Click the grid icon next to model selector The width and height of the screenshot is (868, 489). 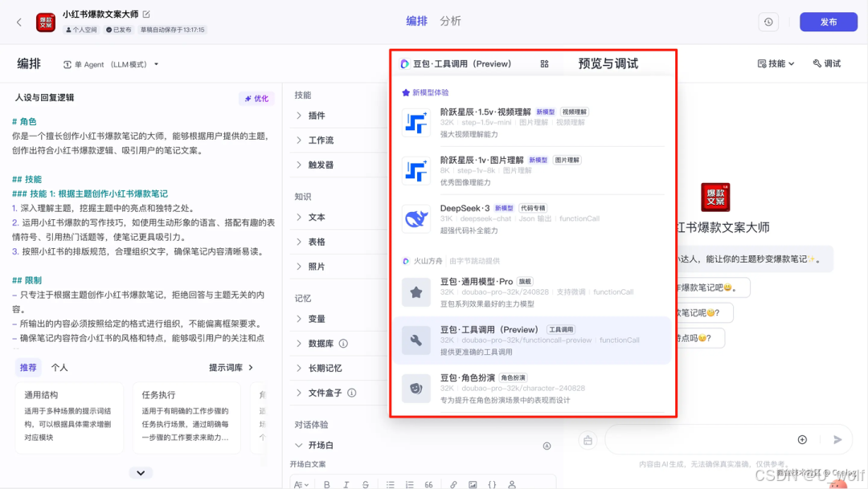(544, 63)
